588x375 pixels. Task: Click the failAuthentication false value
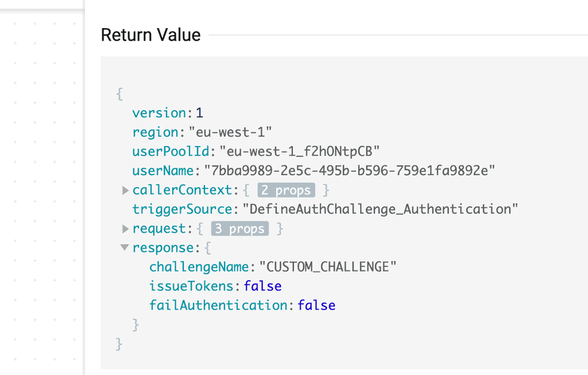pyautogui.click(x=316, y=305)
